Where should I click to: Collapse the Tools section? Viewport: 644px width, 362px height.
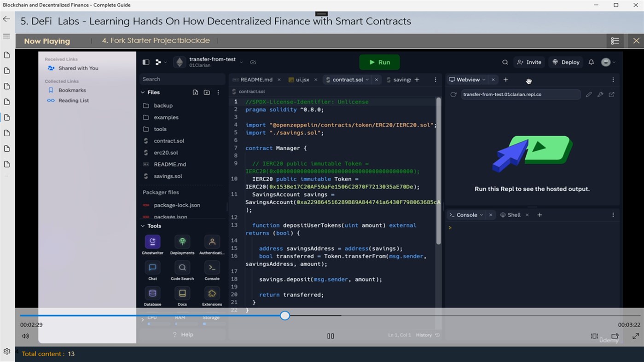coord(143,226)
